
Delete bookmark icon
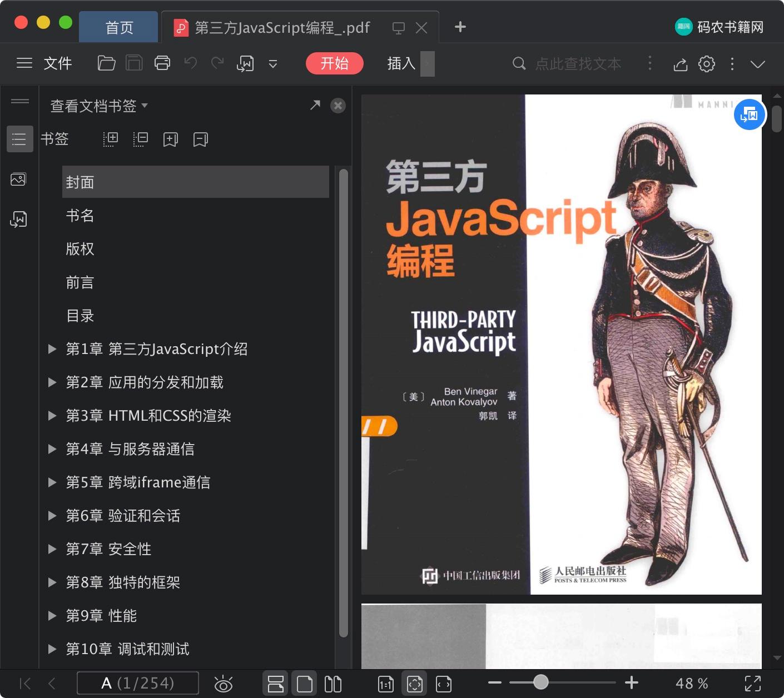pyautogui.click(x=201, y=139)
